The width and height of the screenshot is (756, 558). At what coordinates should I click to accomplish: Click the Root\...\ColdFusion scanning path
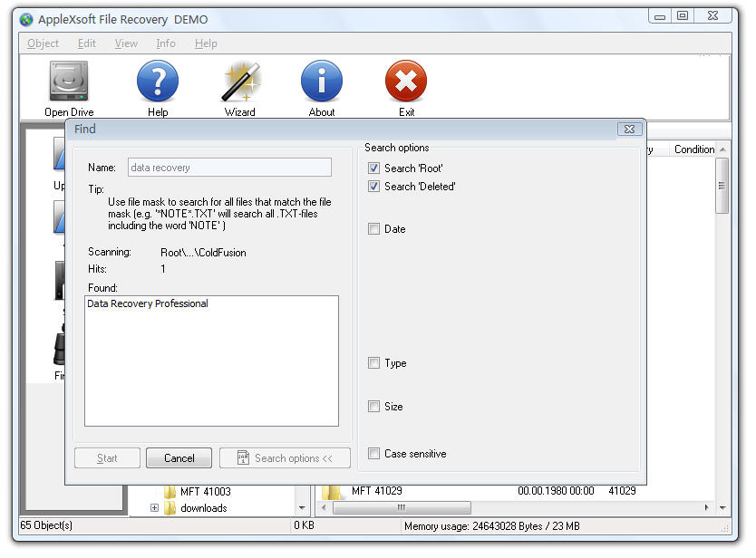203,253
